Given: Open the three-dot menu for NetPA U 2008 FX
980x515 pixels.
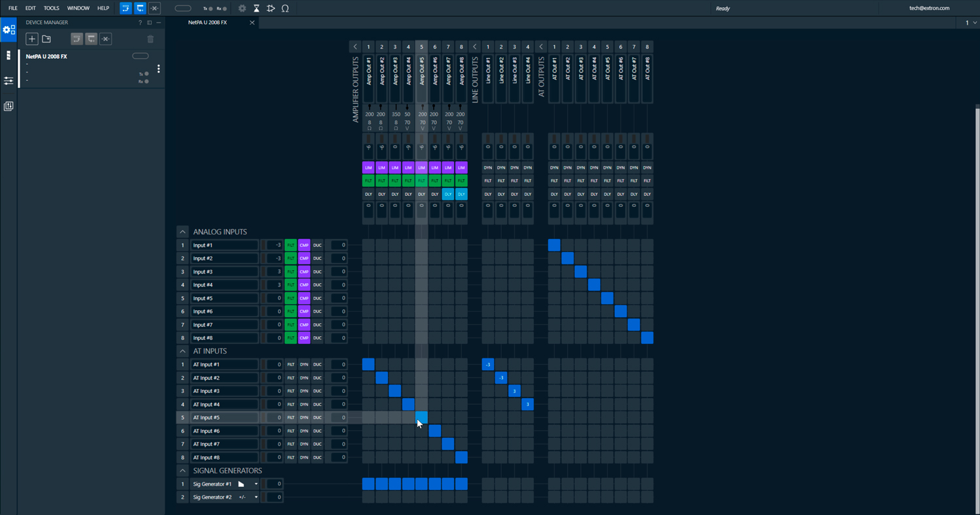Looking at the screenshot, I should [x=158, y=69].
